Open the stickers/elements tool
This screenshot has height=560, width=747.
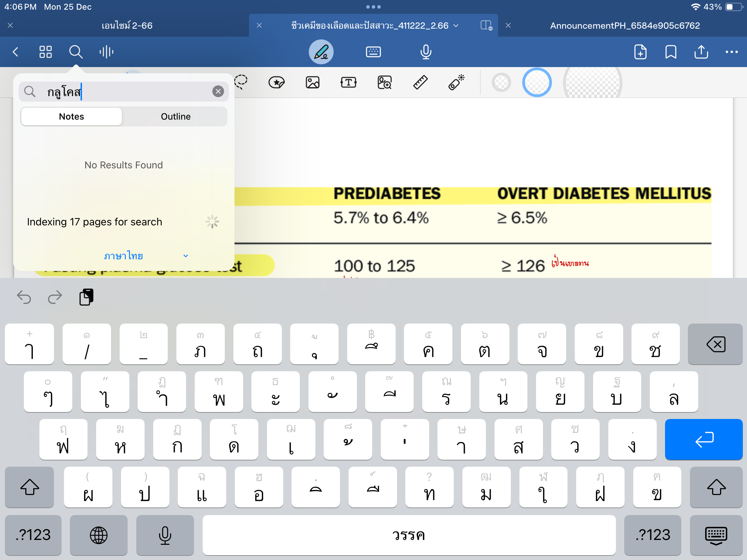pos(277,82)
